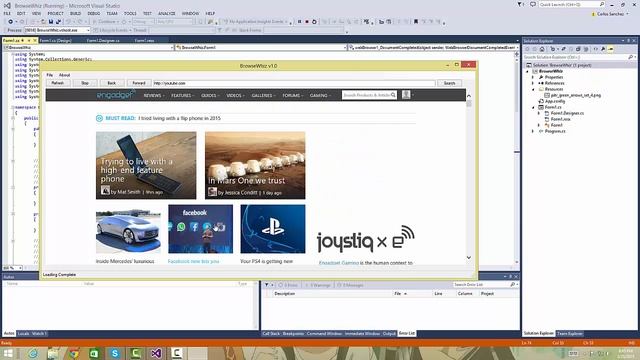Click Stop Debugging red square icon
Viewport: 640px width, 360px height.
click(307, 22)
